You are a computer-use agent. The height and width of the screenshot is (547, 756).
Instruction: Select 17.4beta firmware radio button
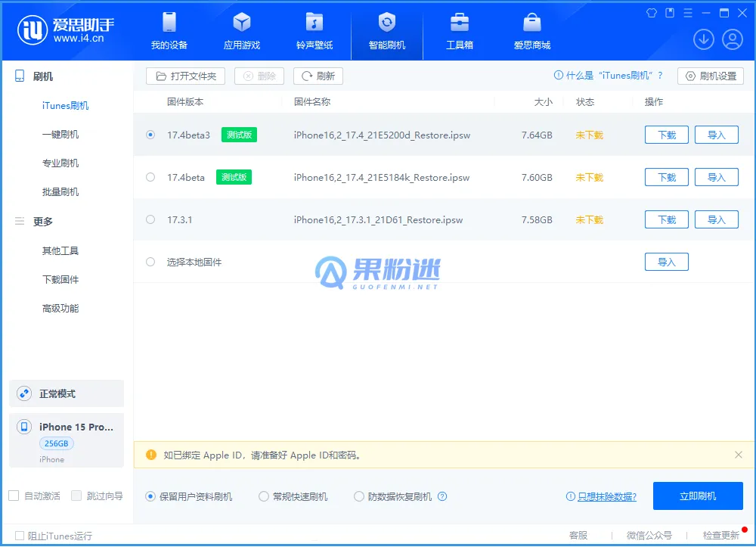tap(150, 177)
